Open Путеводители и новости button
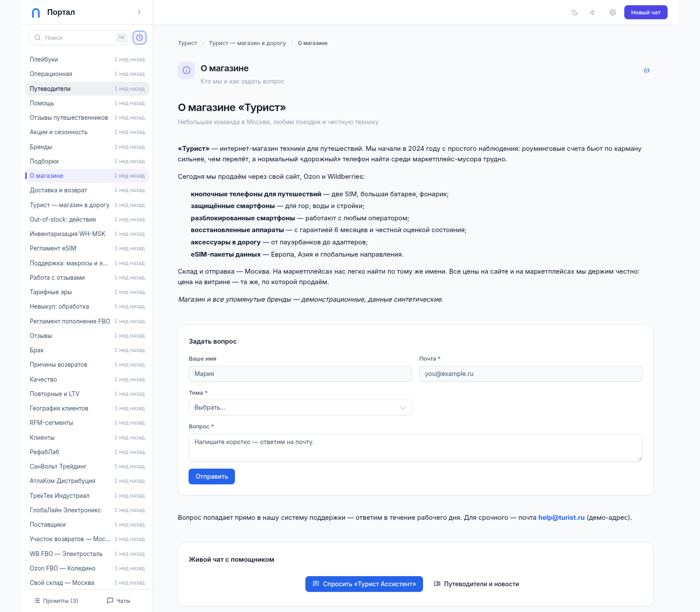The width and height of the screenshot is (700, 612). pos(476,584)
